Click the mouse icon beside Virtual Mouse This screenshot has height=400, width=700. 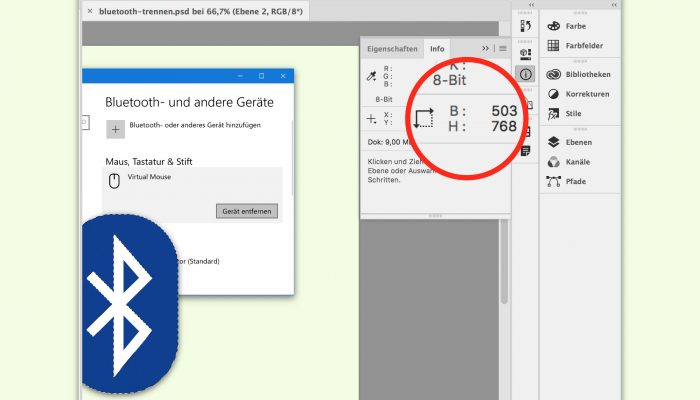click(114, 181)
